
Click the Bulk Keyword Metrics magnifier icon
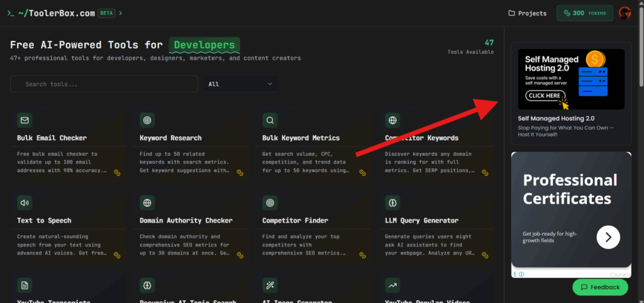pyautogui.click(x=270, y=120)
